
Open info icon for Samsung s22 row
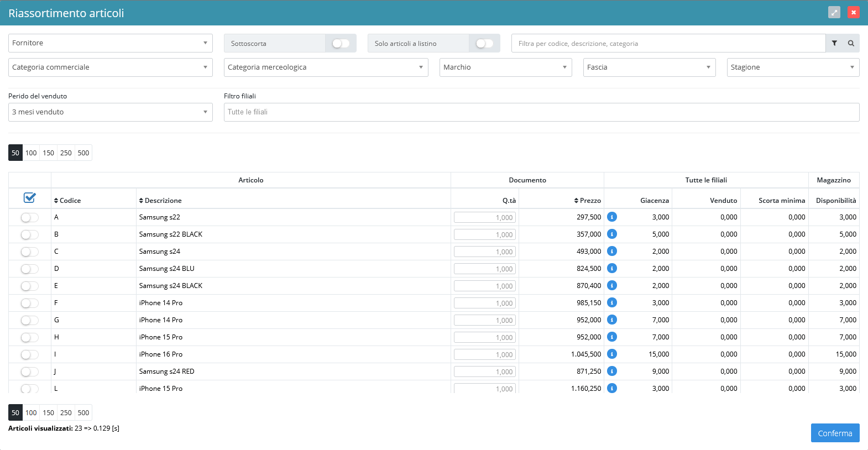[x=612, y=217]
